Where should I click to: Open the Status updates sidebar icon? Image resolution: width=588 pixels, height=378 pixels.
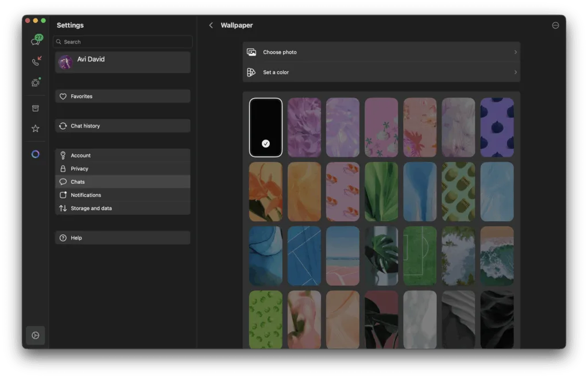[36, 82]
